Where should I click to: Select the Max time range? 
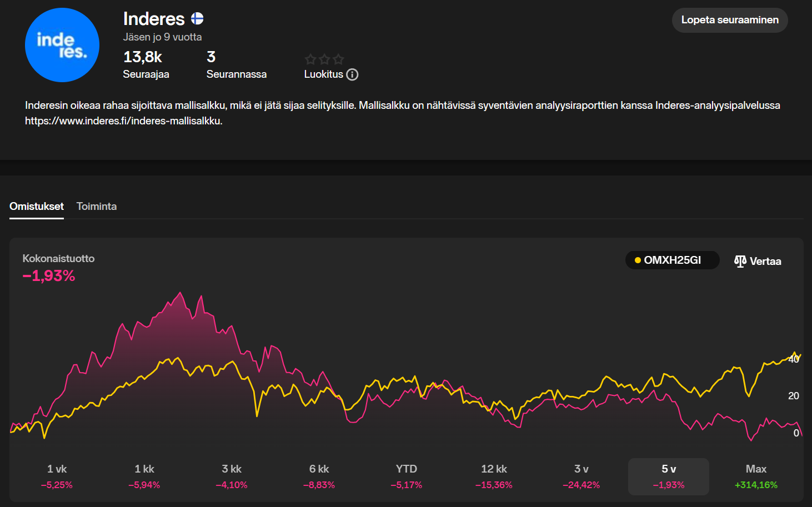tap(756, 476)
